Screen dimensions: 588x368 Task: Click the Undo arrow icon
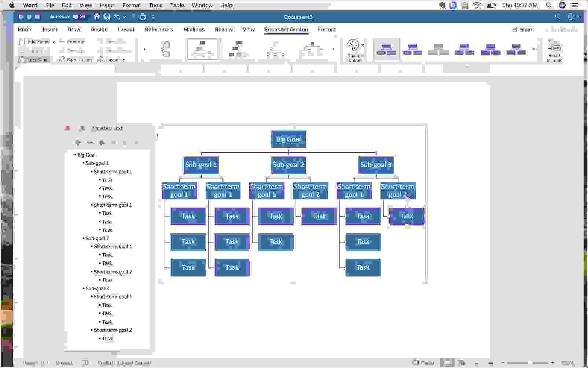[x=117, y=17]
